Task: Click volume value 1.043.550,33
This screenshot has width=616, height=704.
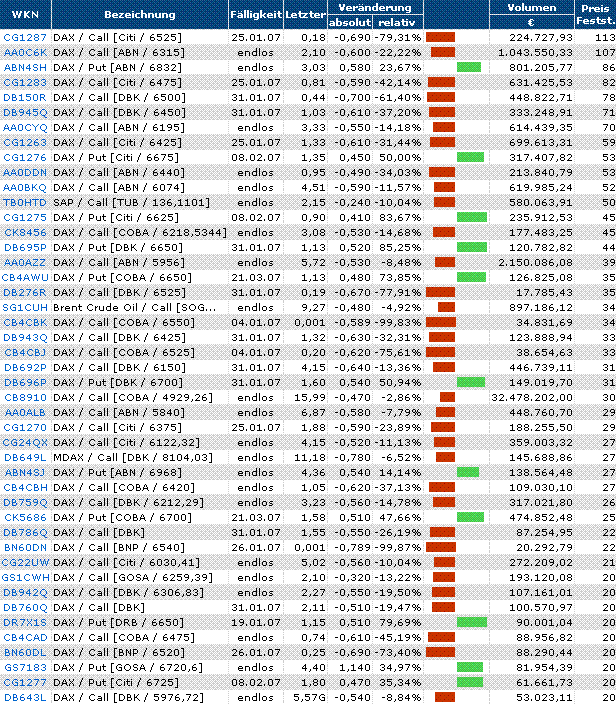Action: (535, 53)
